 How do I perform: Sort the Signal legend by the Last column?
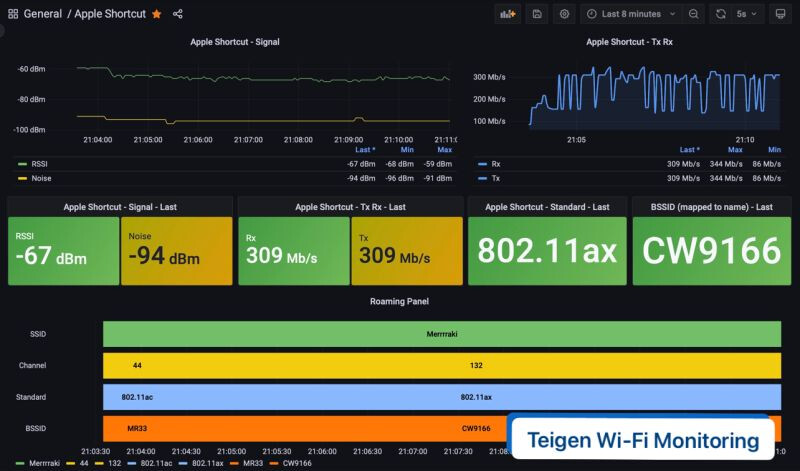tap(365, 150)
